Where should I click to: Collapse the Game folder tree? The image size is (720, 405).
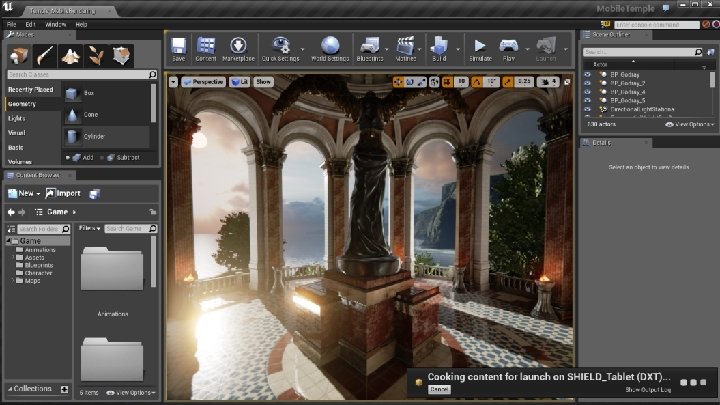9,241
